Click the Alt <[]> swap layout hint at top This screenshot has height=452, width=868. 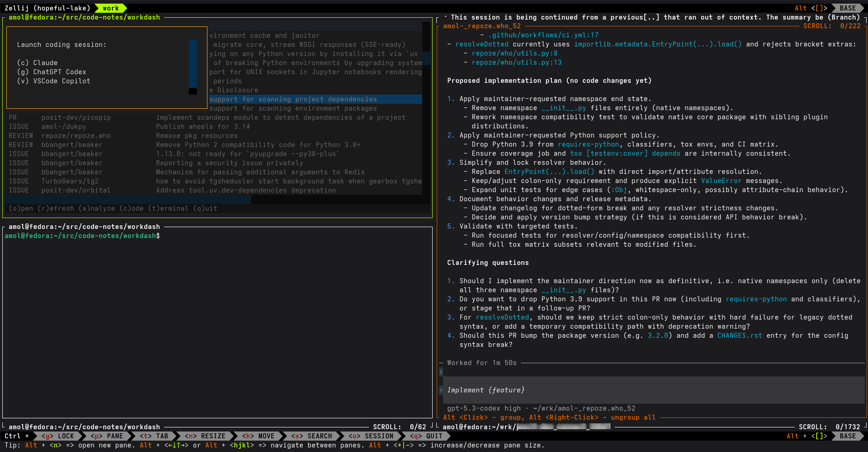pos(811,8)
